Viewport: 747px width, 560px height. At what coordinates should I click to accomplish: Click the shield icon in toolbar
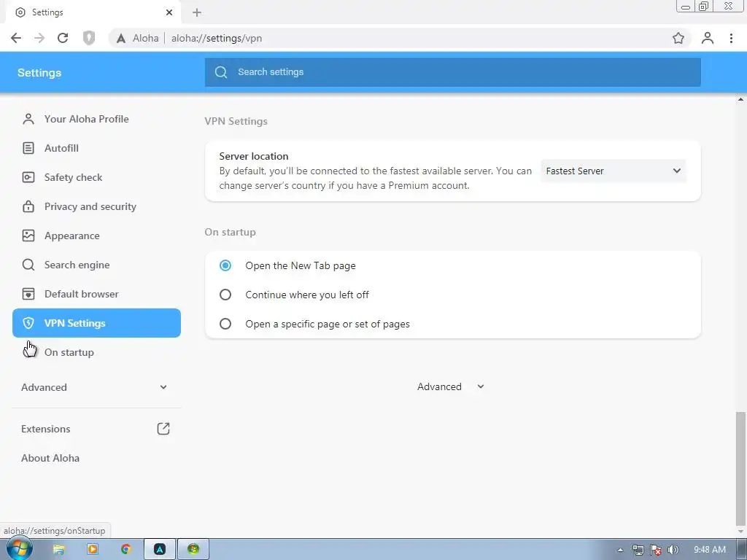click(x=89, y=38)
